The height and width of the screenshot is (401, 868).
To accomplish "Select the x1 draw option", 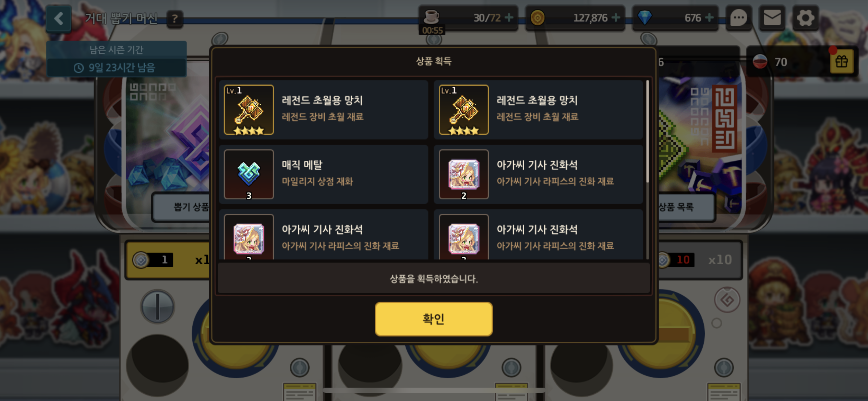I will click(x=168, y=260).
